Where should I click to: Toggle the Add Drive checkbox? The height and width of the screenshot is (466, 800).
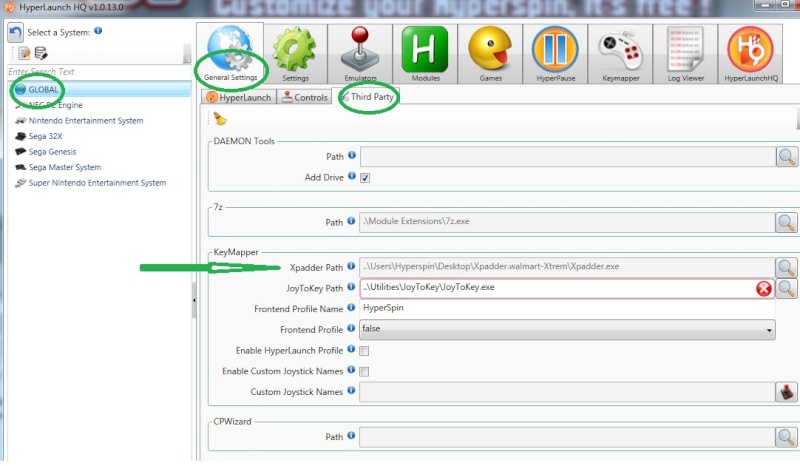365,178
